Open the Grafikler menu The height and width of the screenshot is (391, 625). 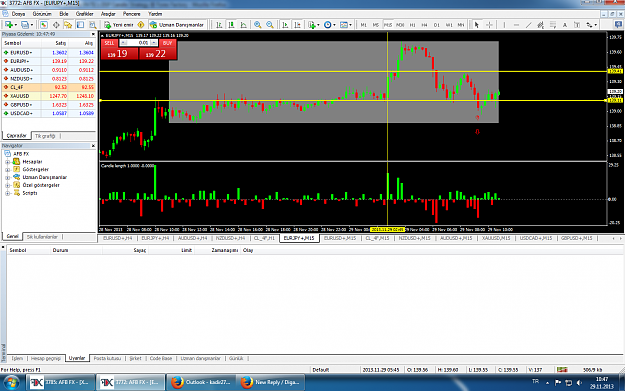point(85,14)
